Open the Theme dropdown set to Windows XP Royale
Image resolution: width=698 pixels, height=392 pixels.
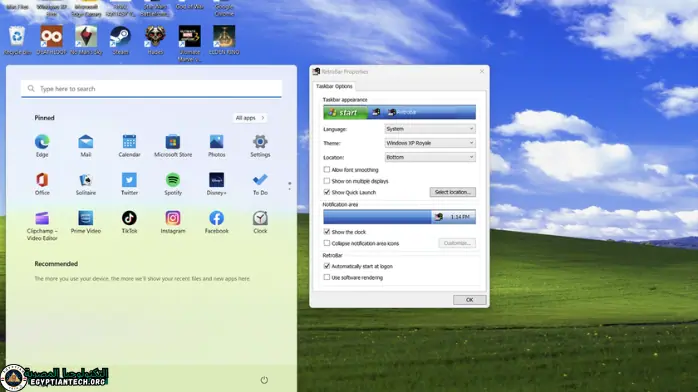tap(430, 143)
